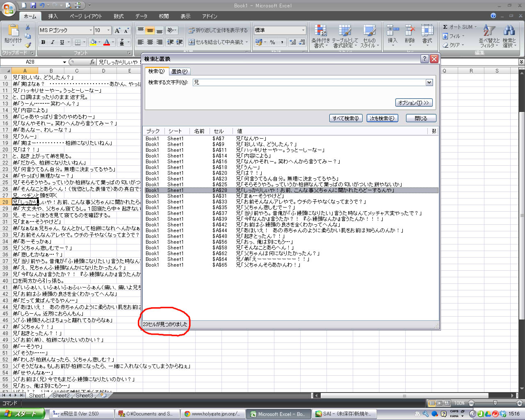The width and height of the screenshot is (525, 420).
Task: Click the Font Color red A swatch
Action: click(x=107, y=42)
